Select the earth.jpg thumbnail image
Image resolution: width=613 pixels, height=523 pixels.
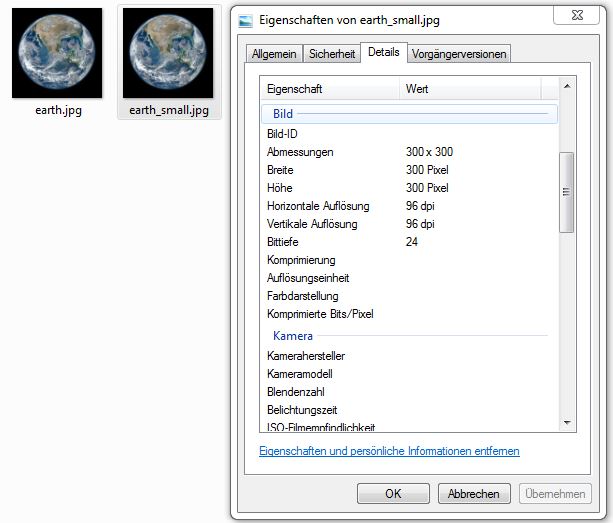57,53
